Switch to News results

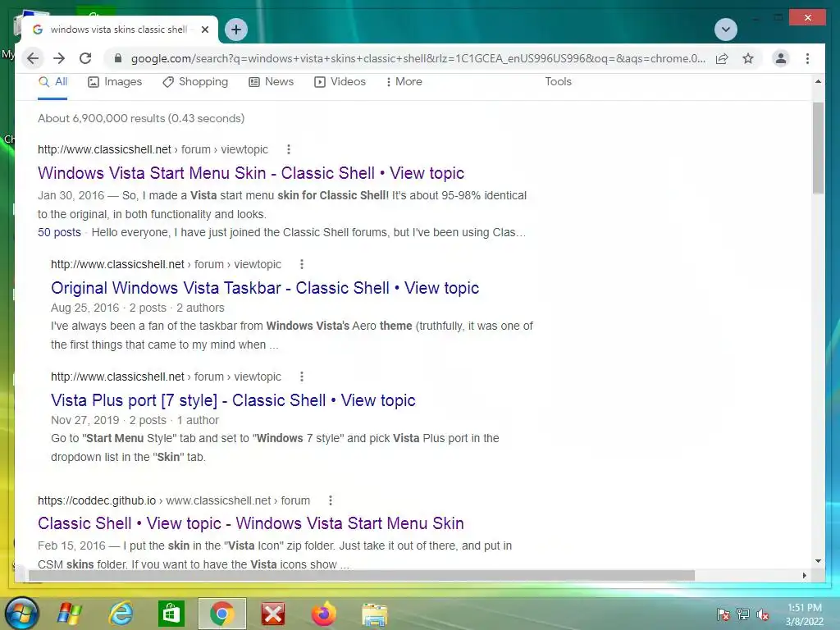[271, 82]
